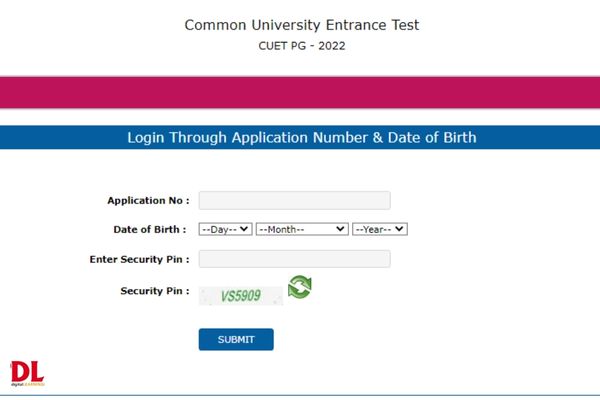This screenshot has width=600, height=400.
Task: Open the --Day-- dropdown
Action: point(225,229)
